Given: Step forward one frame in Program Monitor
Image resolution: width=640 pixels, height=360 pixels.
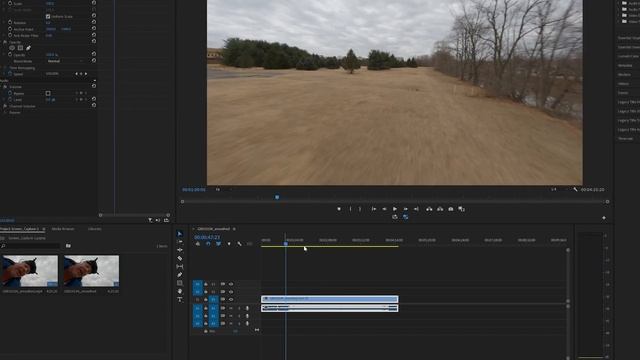Looking at the screenshot, I should [x=405, y=209].
